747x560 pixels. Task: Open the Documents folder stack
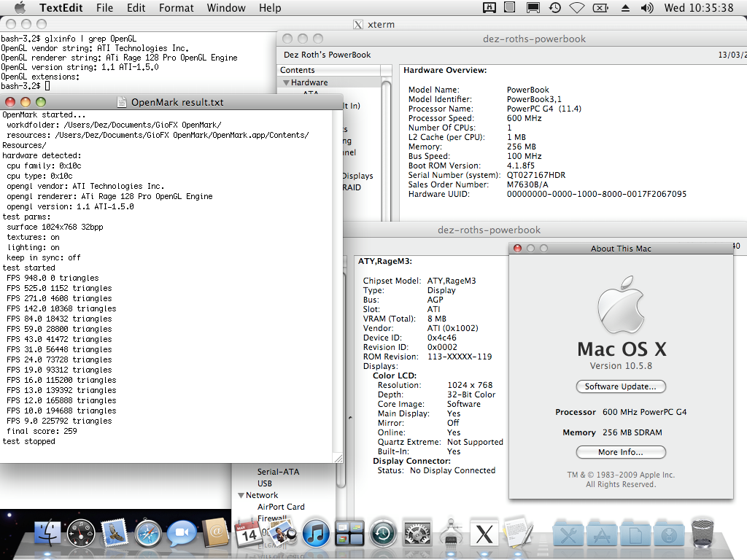pos(635,534)
